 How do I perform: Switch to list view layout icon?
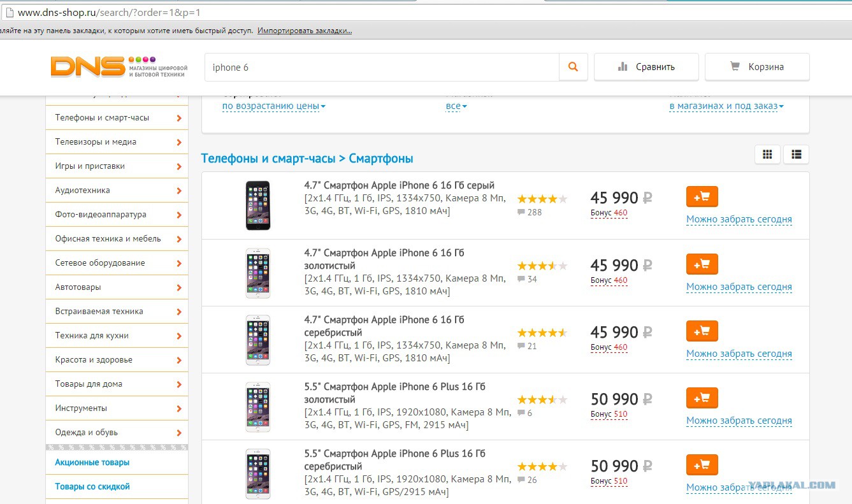(796, 154)
